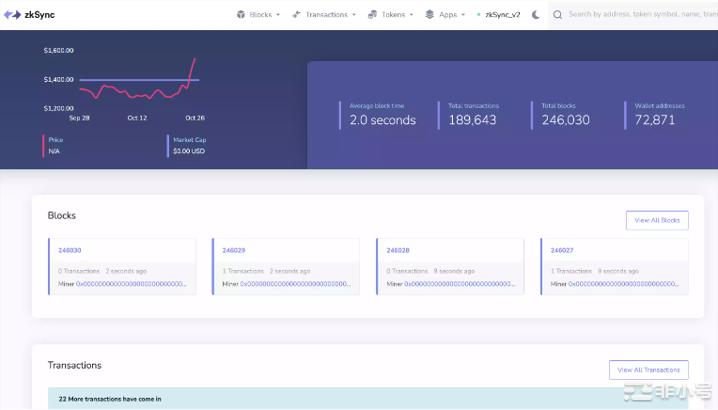
Task: Focus the search by address input field
Action: pyautogui.click(x=642, y=15)
